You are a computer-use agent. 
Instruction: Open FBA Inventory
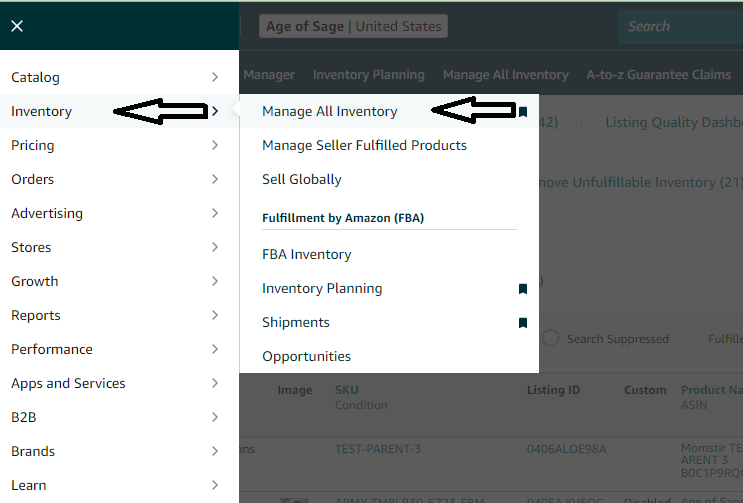[307, 255]
